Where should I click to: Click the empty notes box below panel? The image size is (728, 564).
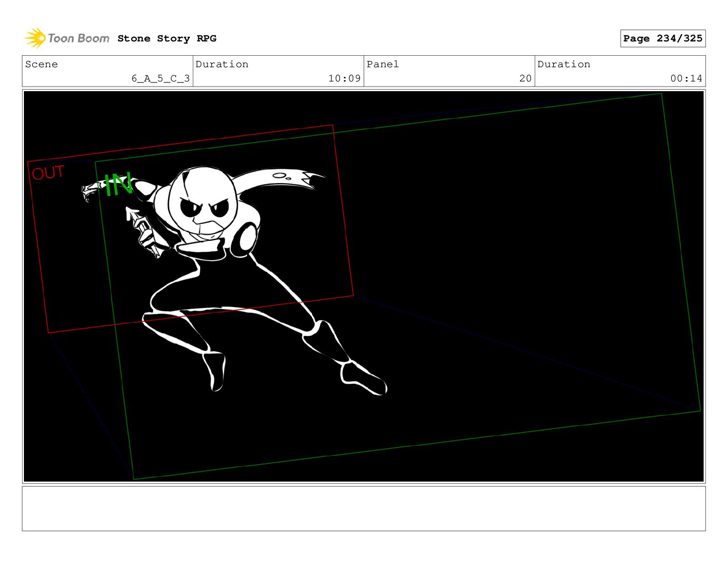tap(364, 508)
